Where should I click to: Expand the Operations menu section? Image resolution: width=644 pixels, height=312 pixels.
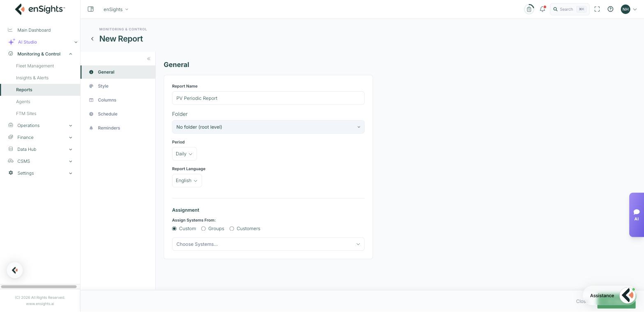40,125
